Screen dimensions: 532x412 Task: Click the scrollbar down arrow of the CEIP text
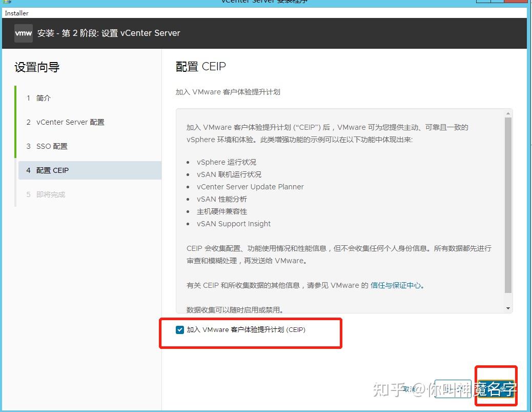[x=508, y=307]
